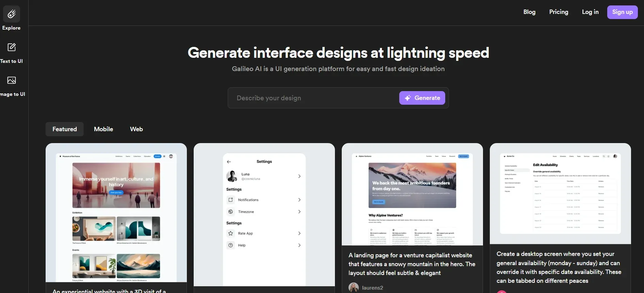This screenshot has height=293, width=644.
Task: Click laurens2 avatar under venture capitalist card
Action: point(354,288)
